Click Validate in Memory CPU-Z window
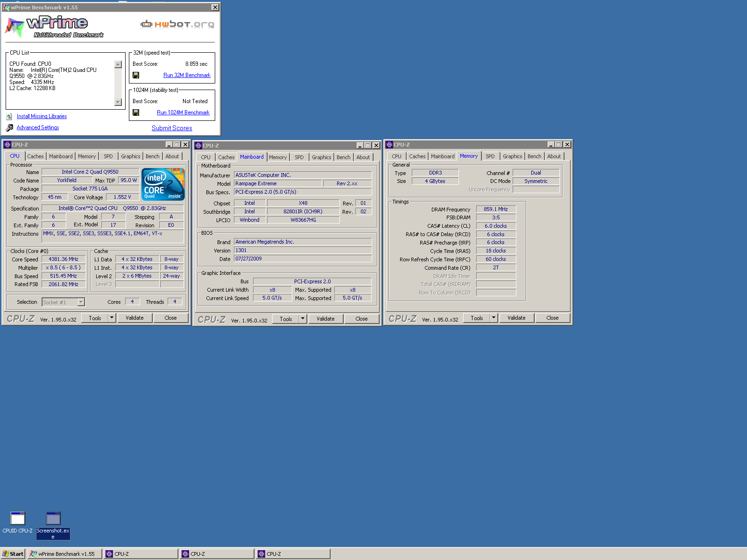The image size is (747, 560). 516,318
